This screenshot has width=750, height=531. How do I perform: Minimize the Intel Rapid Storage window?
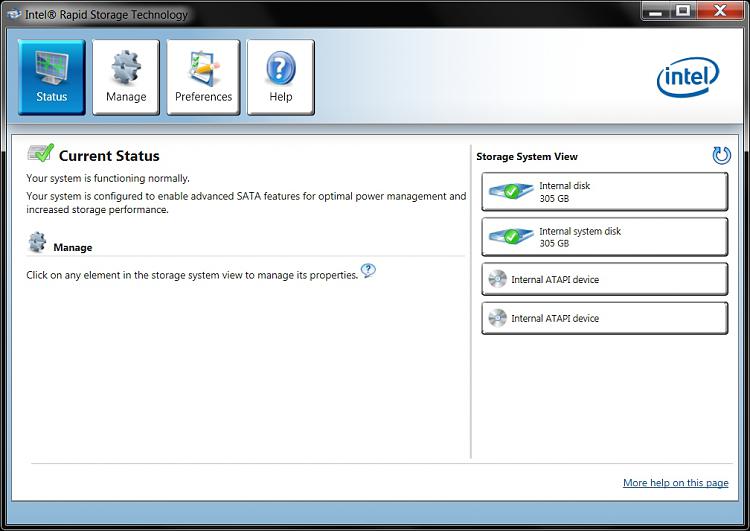656,11
